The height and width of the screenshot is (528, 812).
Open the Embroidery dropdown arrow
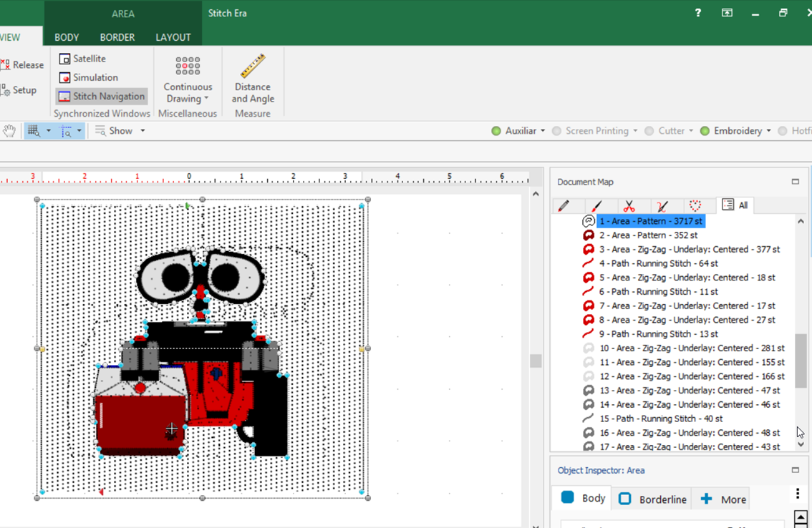pos(768,131)
